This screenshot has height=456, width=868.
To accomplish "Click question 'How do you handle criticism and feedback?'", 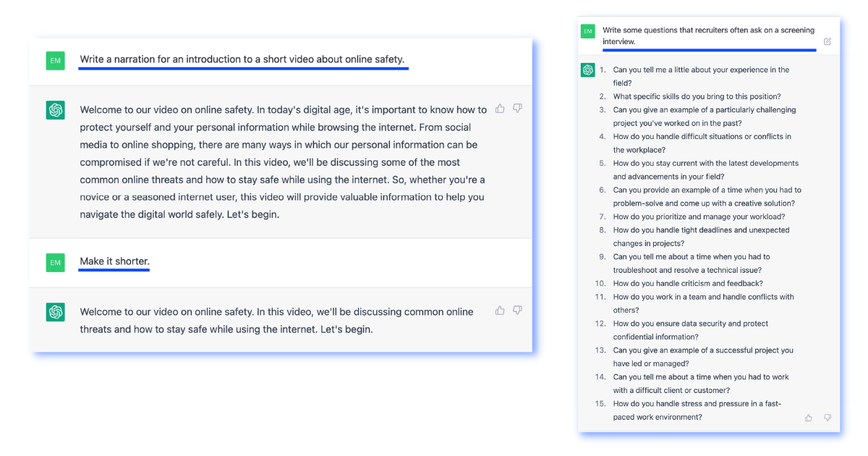I will click(688, 284).
